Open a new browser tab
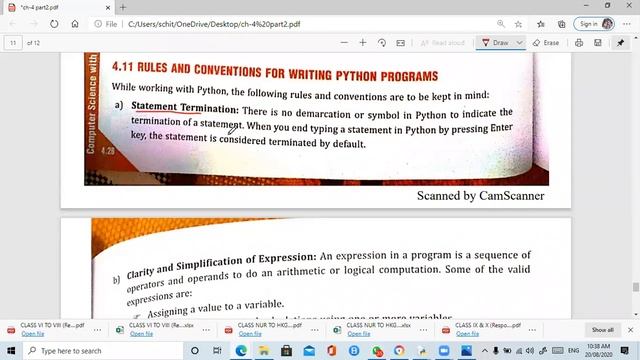 point(123,7)
